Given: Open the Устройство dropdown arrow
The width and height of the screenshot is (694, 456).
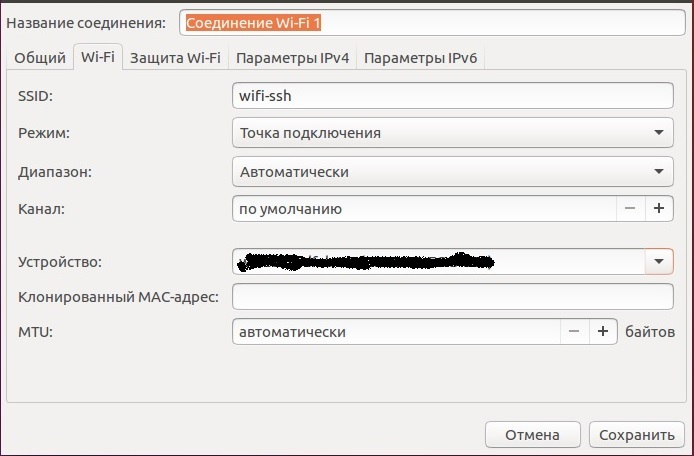Looking at the screenshot, I should coord(658,262).
